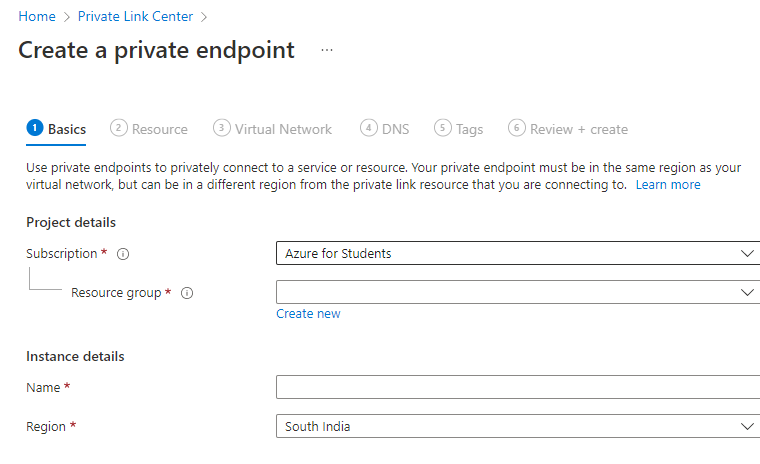Click the step 4 DNS number circle
The width and height of the screenshot is (760, 464).
pos(369,128)
